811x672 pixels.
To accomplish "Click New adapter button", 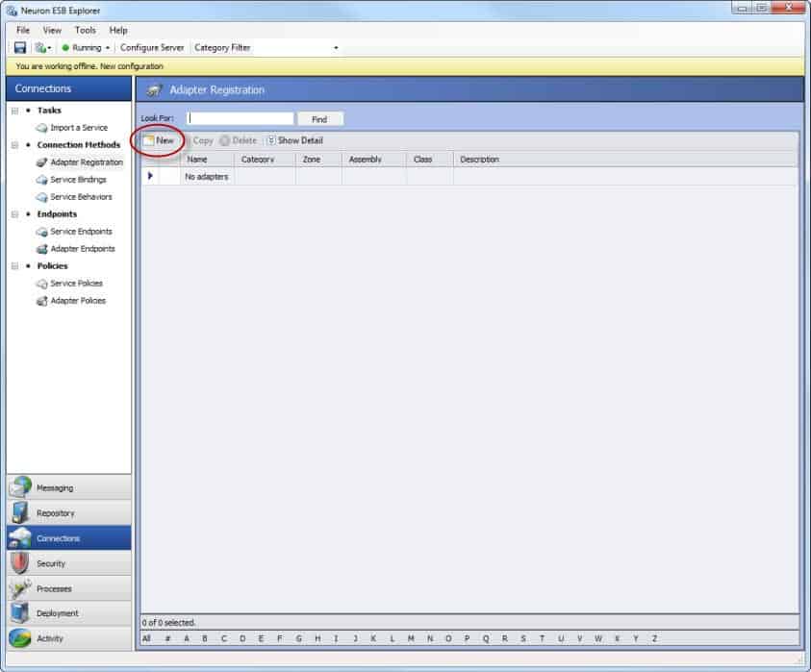I will (159, 140).
